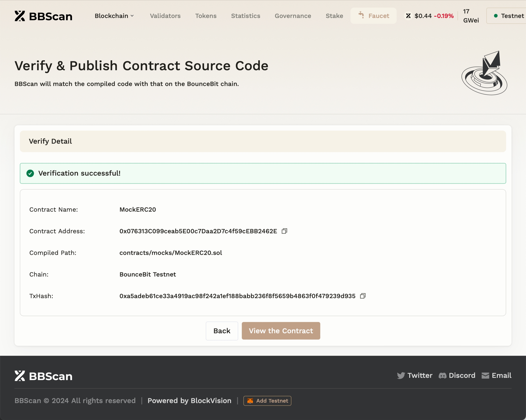Viewport: 526px width, 420px height.
Task: Open the Validators page
Action: (x=165, y=16)
